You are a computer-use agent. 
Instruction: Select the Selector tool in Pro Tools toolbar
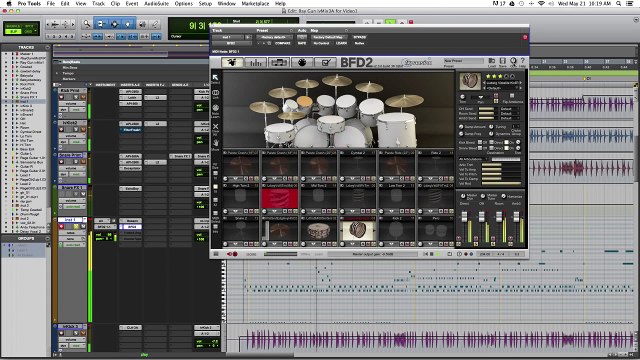point(114,24)
